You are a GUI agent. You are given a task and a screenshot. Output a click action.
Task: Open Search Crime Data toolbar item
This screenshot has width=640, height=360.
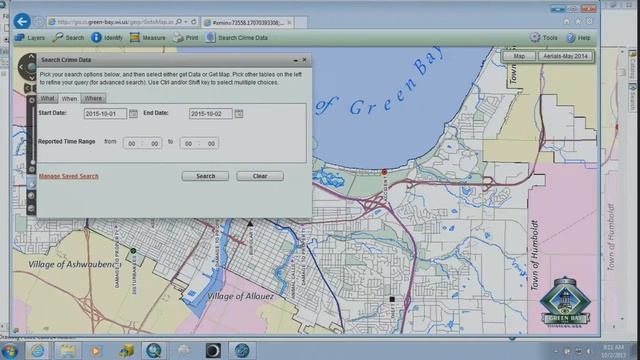click(237, 38)
